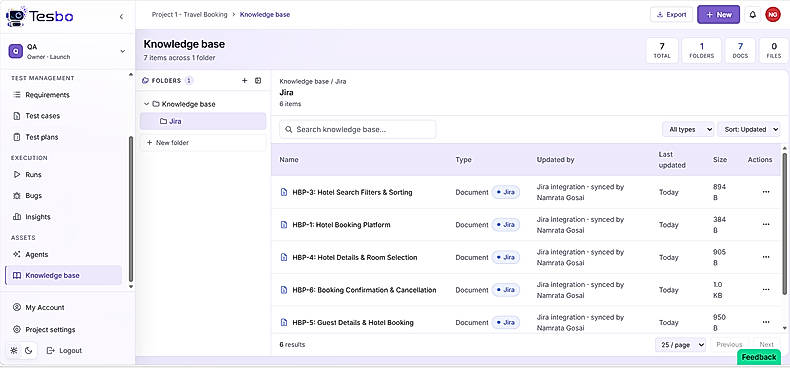This screenshot has height=368, width=790.
Task: Expand the QA workspace switcher
Action: pyautogui.click(x=122, y=51)
